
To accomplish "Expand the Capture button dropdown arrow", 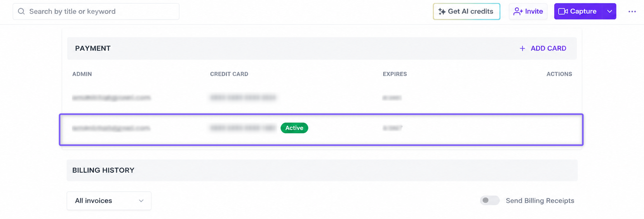I will tap(609, 11).
